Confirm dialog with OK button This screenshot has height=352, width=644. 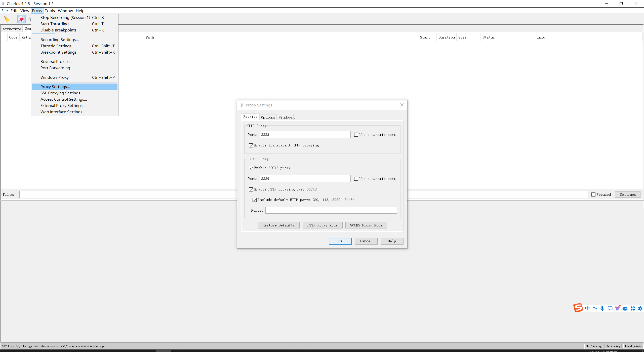(340, 241)
